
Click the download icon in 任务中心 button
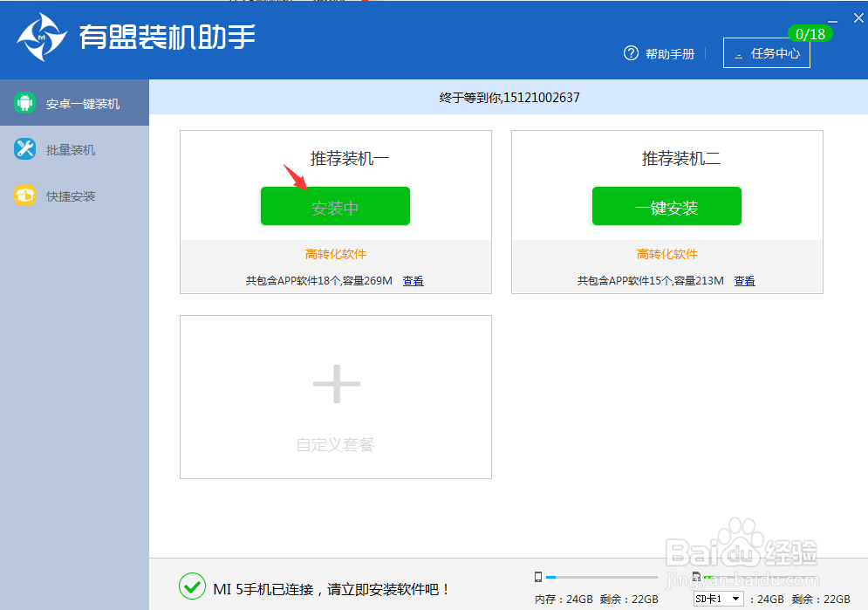740,53
